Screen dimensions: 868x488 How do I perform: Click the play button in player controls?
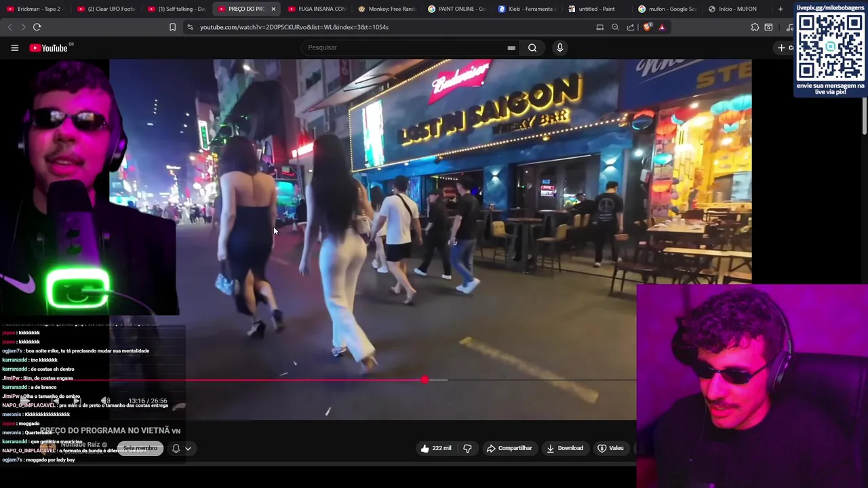click(26, 401)
